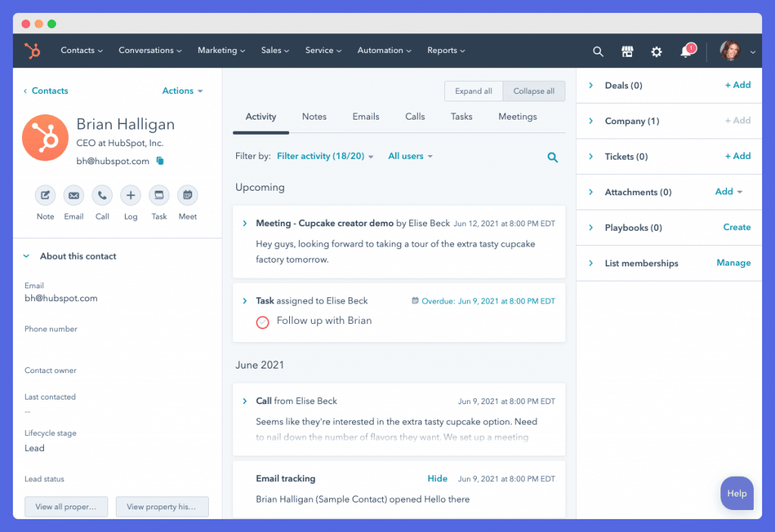Switch to the Tasks tab
The height and width of the screenshot is (532, 775).
click(x=462, y=117)
